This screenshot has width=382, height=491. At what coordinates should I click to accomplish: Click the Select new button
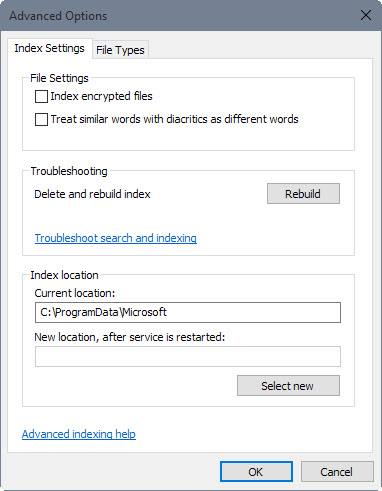[288, 386]
